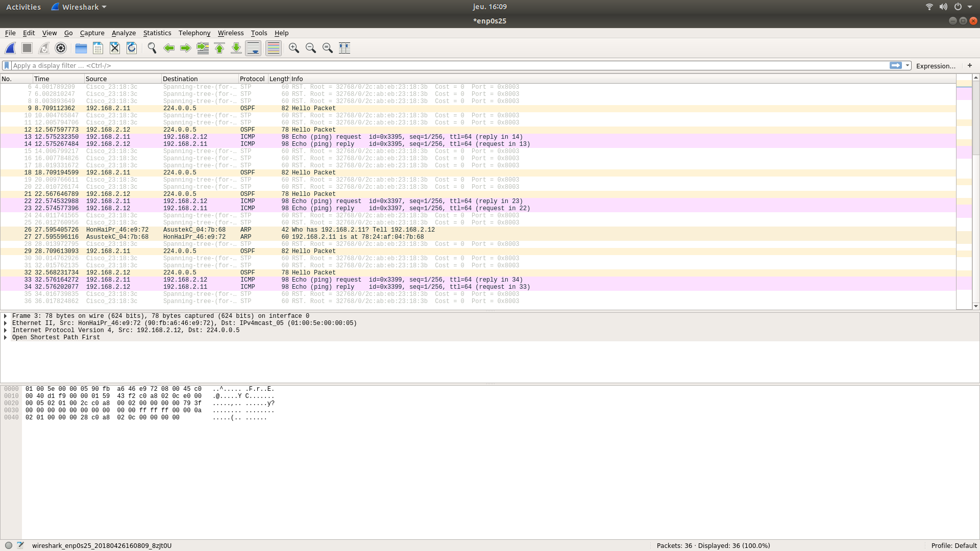This screenshot has height=551, width=980.
Task: Zoom in on the packet list
Action: tap(293, 48)
